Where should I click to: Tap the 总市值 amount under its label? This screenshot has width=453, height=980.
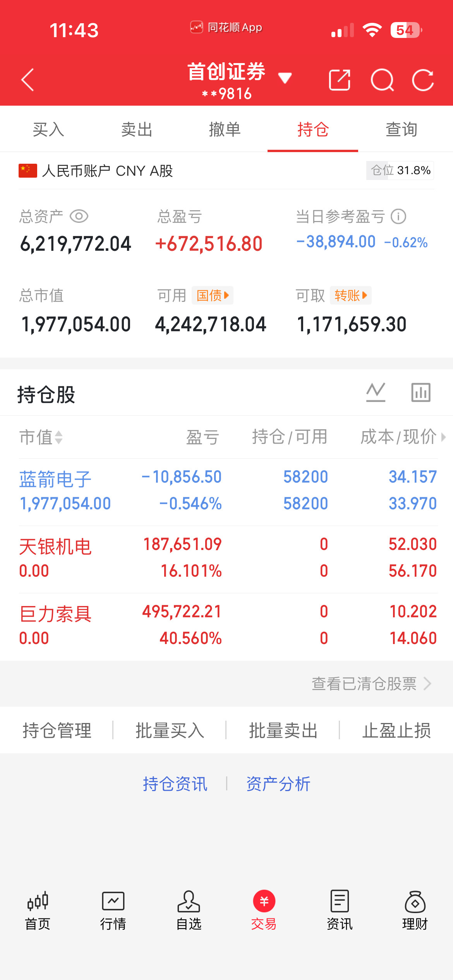click(x=76, y=324)
